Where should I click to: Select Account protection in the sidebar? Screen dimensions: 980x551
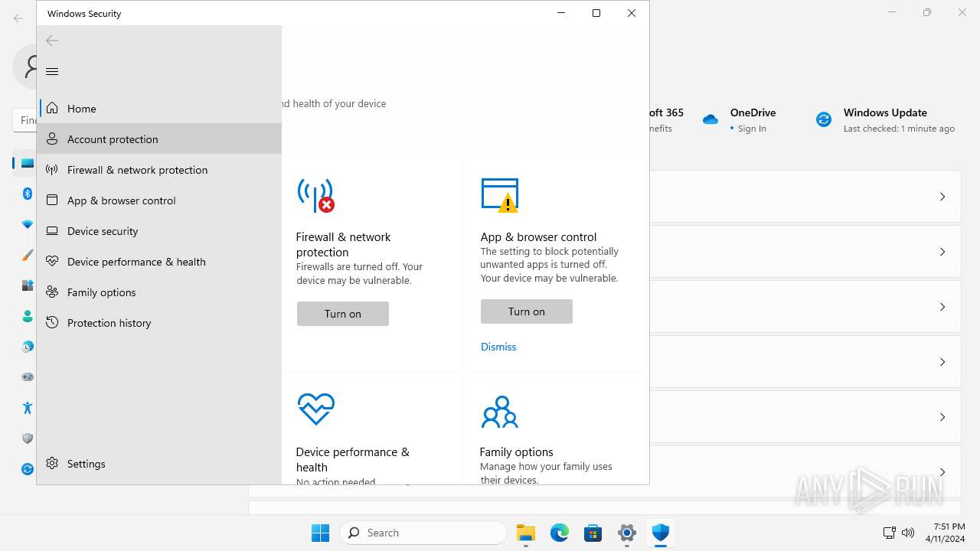click(x=159, y=139)
